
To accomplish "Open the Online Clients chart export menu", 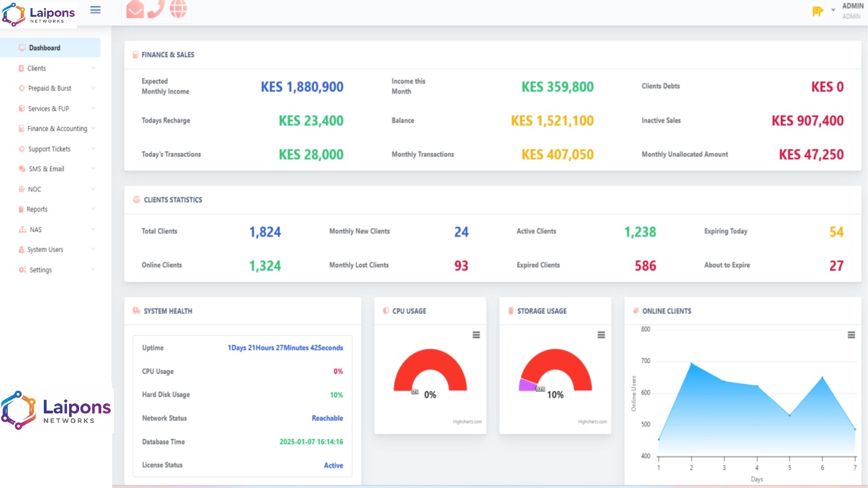I will pos(852,335).
